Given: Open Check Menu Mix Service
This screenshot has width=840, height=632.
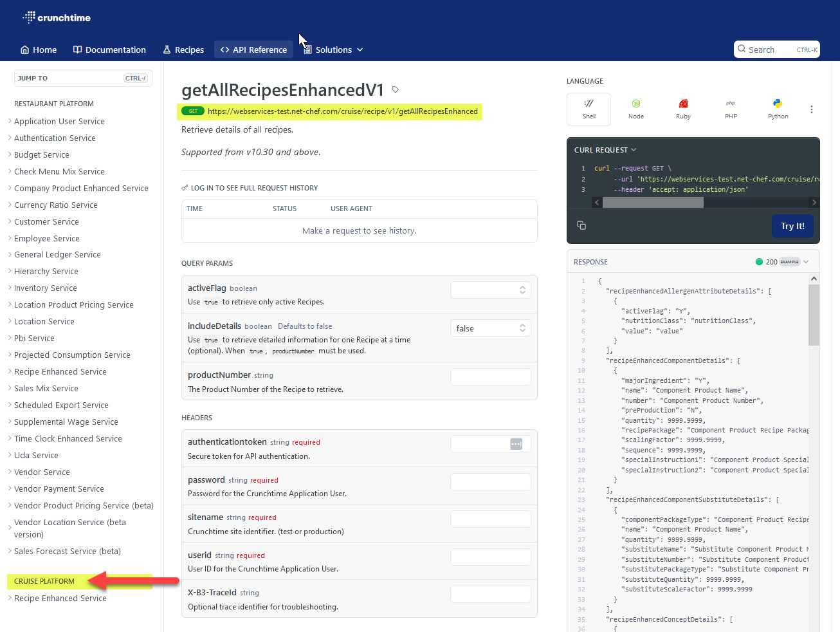Looking at the screenshot, I should point(59,171).
